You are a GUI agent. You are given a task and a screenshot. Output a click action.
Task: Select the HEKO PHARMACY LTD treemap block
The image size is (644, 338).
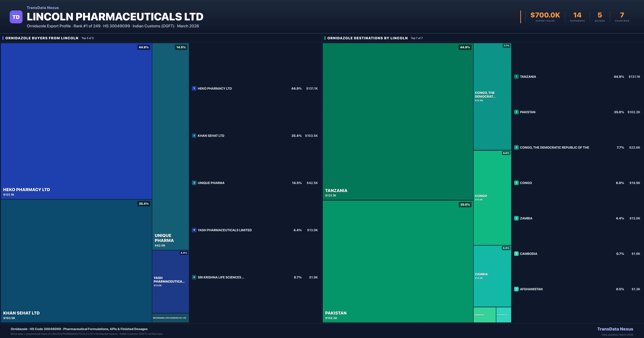tap(76, 121)
